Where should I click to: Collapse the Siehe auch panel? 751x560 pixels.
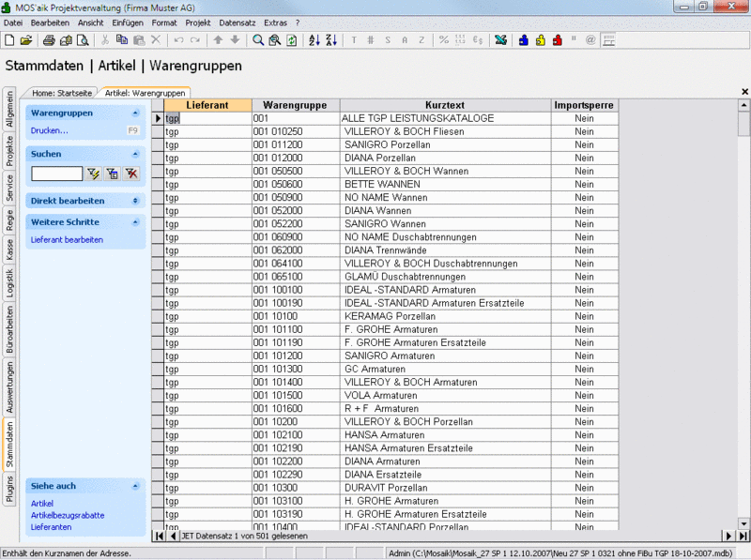[x=135, y=486]
